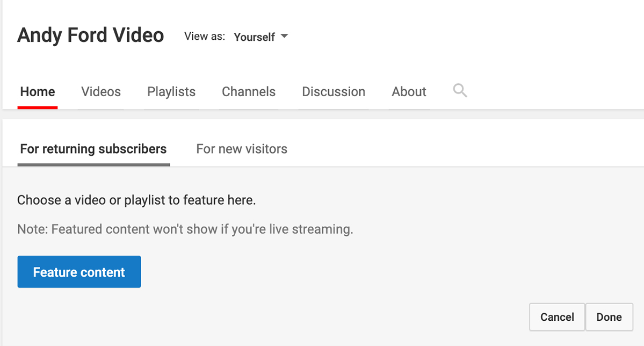
Task: Switch to the Home tab
Action: pos(38,92)
